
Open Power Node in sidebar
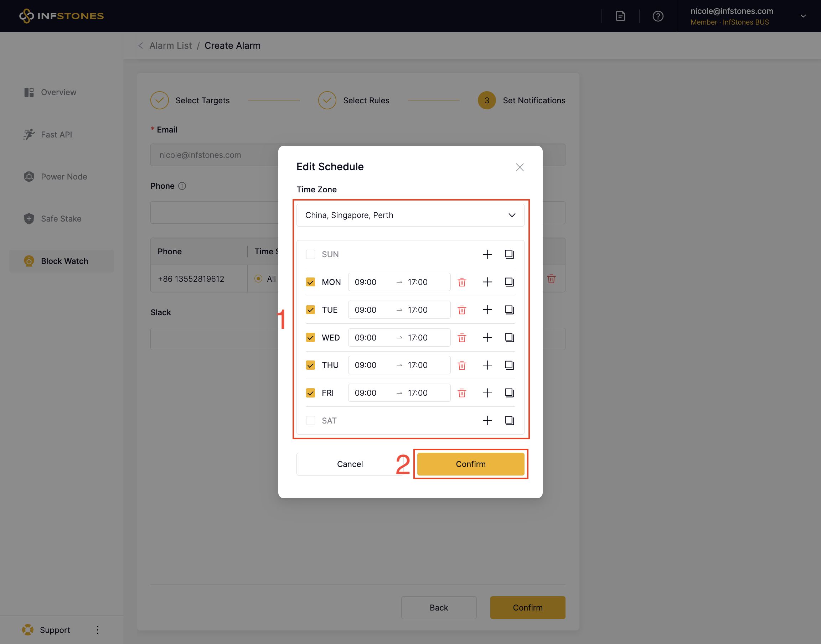pyautogui.click(x=64, y=176)
